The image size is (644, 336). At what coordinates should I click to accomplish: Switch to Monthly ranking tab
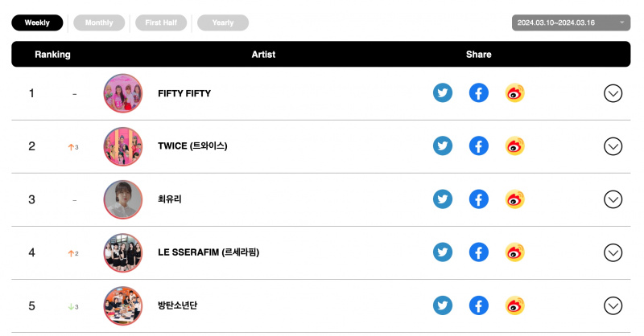pos(99,23)
